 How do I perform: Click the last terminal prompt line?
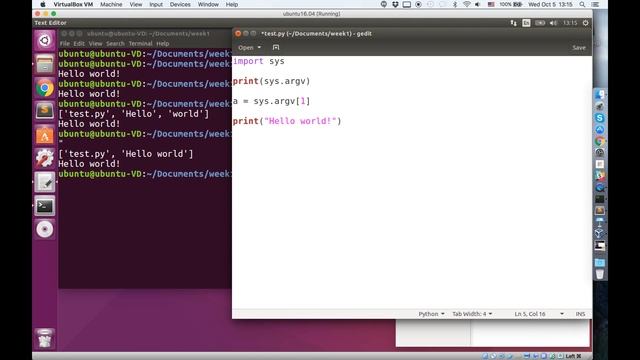tap(145, 174)
